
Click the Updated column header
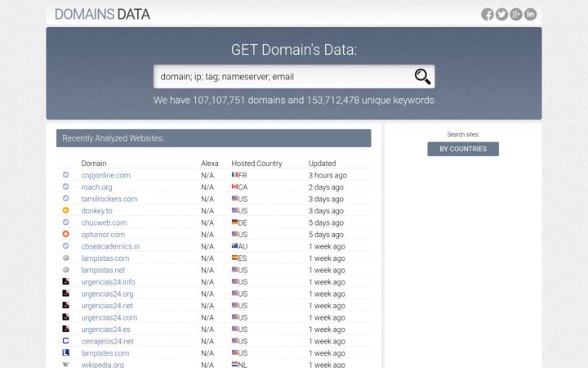(322, 164)
